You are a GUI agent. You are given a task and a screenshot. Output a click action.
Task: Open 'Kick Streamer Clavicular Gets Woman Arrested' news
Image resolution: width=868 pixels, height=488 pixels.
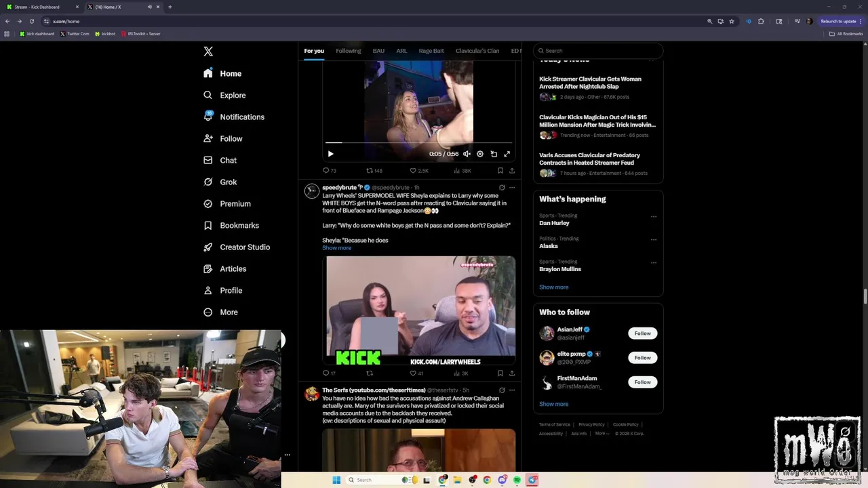[x=590, y=83]
